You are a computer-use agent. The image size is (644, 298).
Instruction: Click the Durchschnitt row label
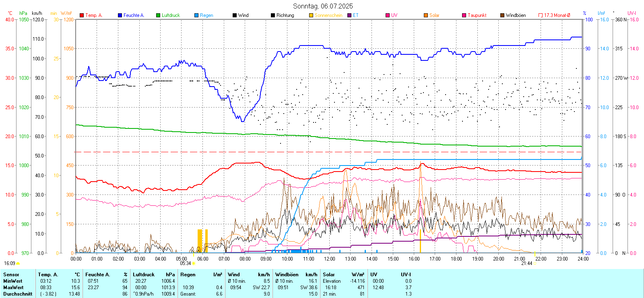tap(18, 294)
